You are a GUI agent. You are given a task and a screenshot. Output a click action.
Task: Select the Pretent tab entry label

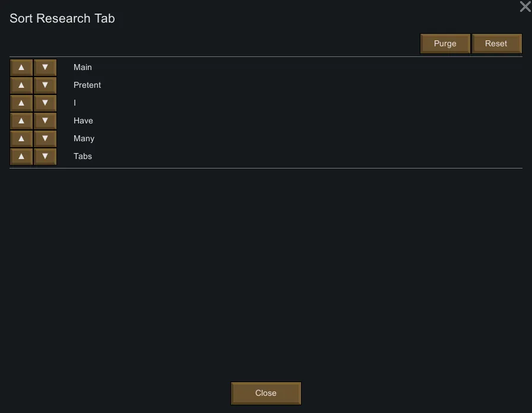(87, 85)
